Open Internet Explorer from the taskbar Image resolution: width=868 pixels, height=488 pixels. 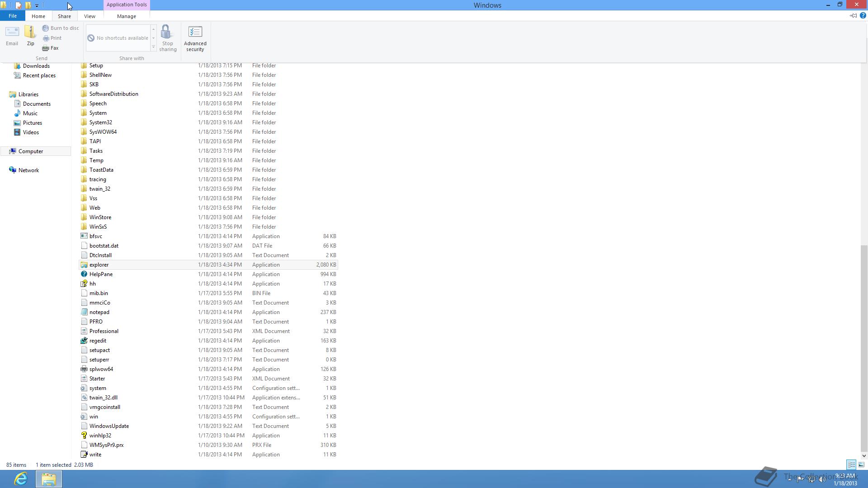point(21,479)
